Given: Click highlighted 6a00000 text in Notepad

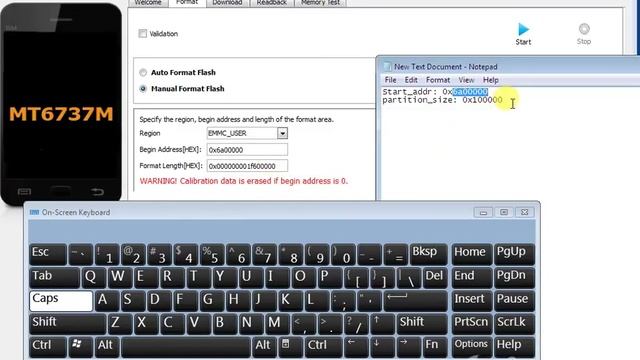Looking at the screenshot, I should 470,92.
